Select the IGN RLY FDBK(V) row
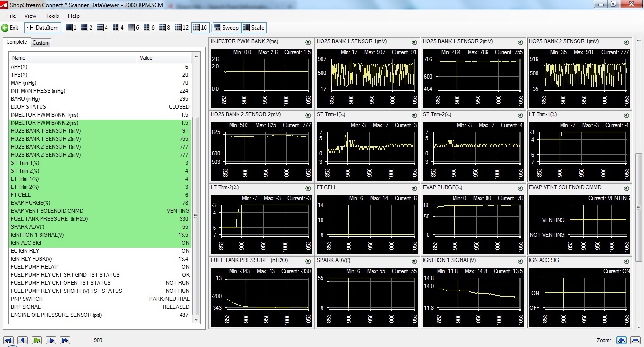The image size is (644, 347). click(100, 259)
